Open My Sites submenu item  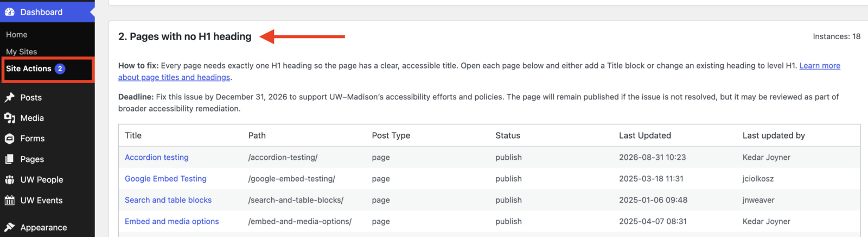pyautogui.click(x=22, y=52)
